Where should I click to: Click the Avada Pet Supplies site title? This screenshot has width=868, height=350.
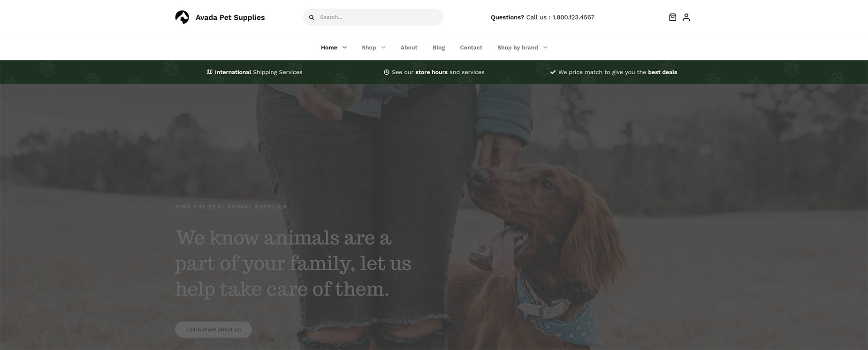tap(230, 17)
